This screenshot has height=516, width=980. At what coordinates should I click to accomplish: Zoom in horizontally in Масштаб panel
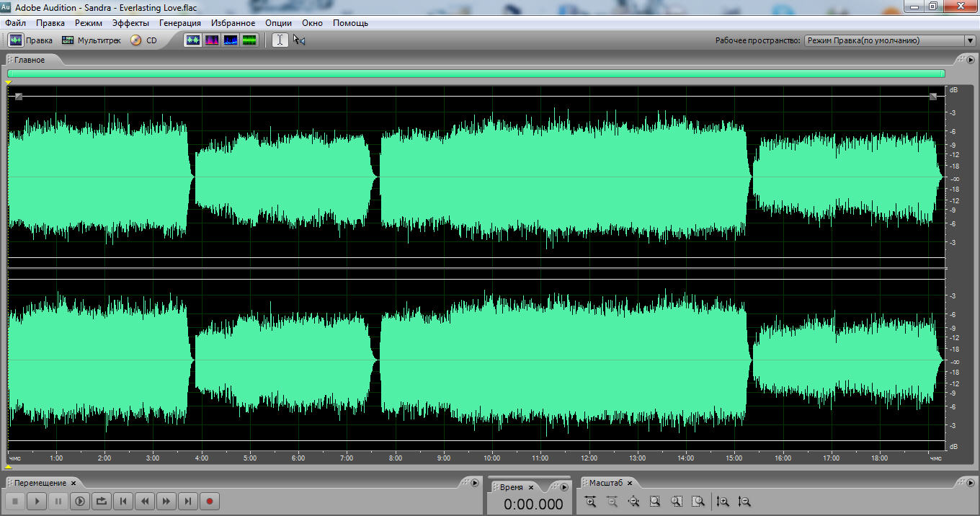point(590,502)
